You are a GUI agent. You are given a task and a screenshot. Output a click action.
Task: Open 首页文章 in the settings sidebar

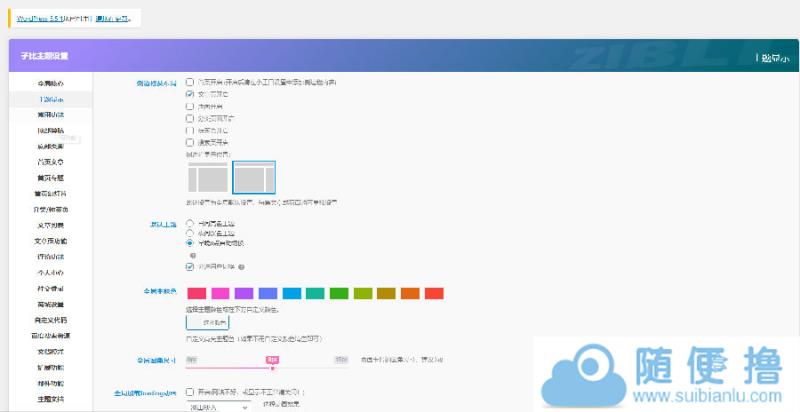(x=50, y=161)
